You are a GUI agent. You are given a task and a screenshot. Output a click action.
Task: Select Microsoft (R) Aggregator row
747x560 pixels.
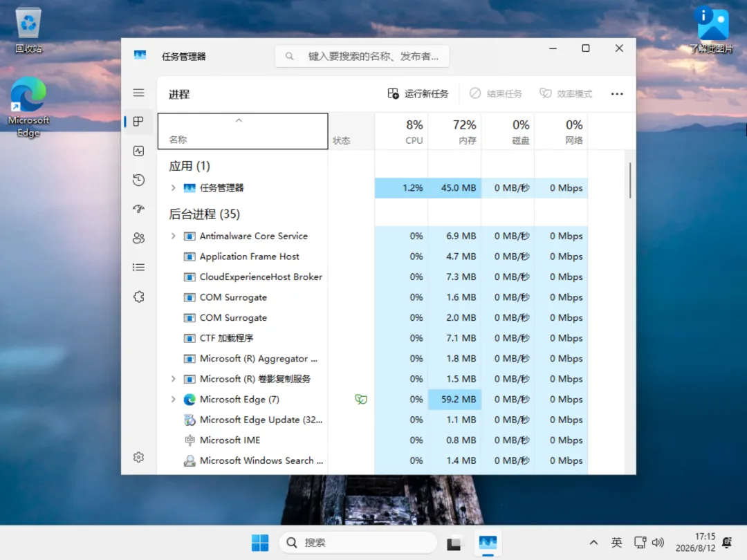[373, 359]
